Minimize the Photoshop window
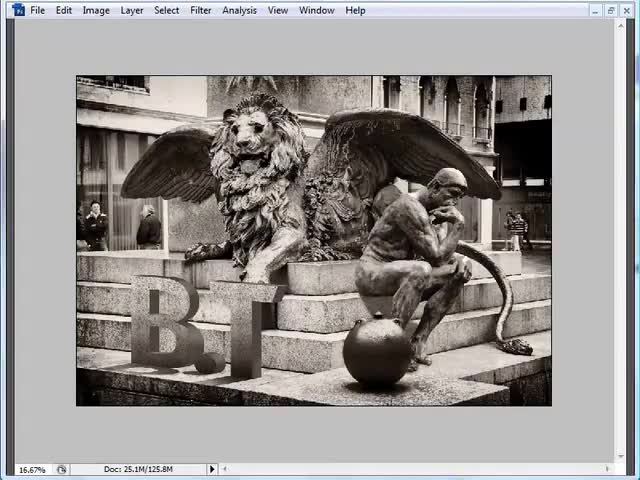Viewport: 640px width, 480px height. 597,10
